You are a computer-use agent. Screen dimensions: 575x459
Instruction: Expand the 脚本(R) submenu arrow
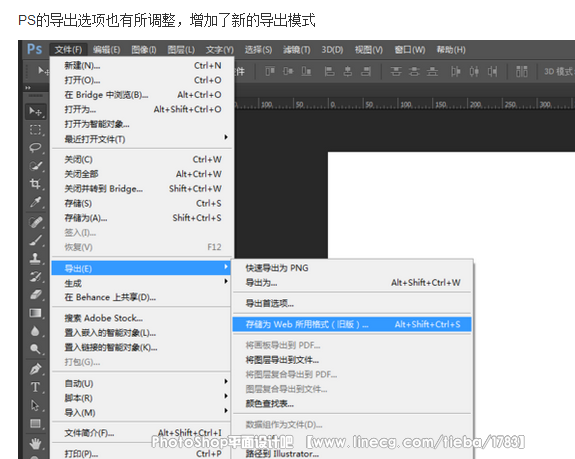tap(226, 396)
